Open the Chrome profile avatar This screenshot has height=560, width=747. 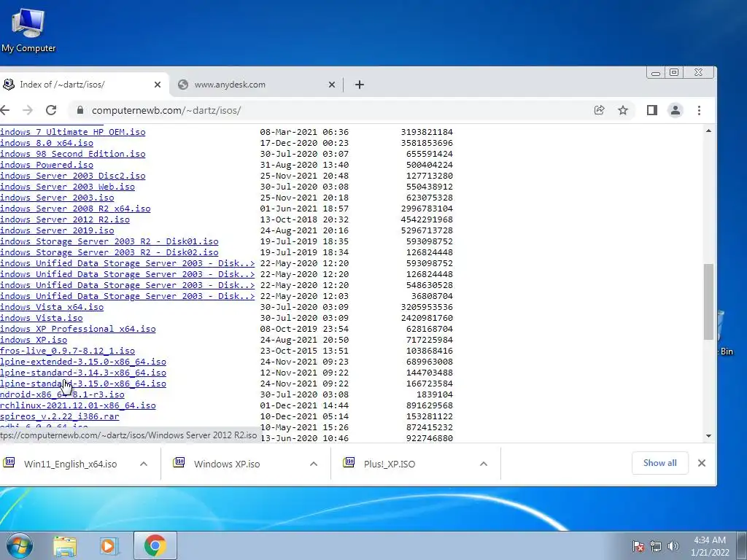coord(675,111)
